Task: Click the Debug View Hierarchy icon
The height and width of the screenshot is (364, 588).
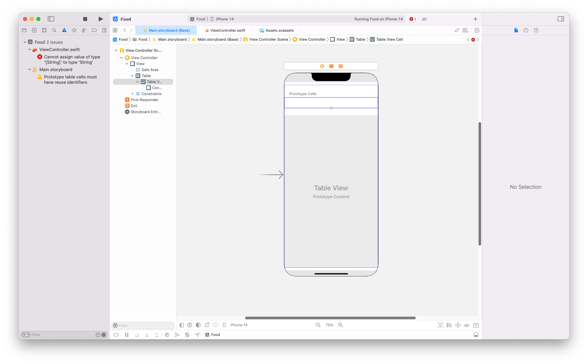Action: click(167, 335)
